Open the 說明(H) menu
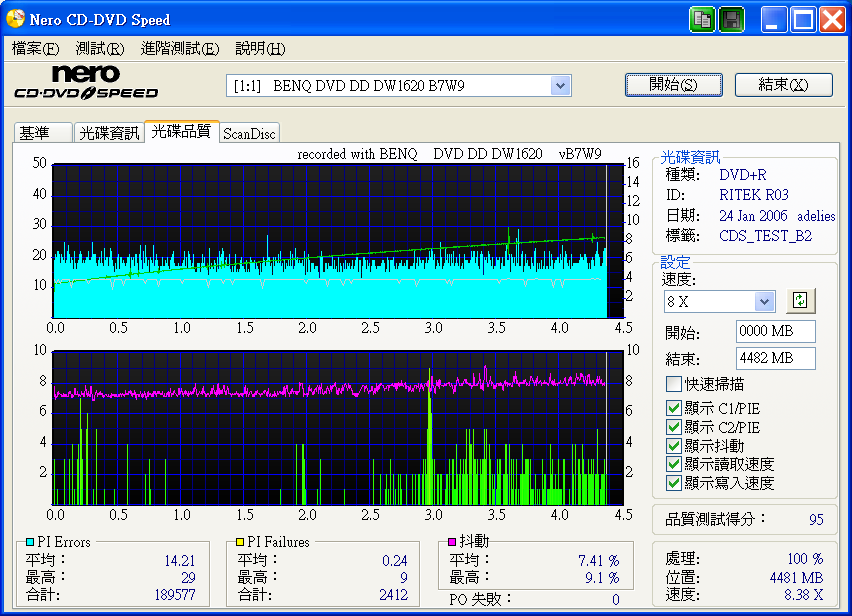 point(260,49)
